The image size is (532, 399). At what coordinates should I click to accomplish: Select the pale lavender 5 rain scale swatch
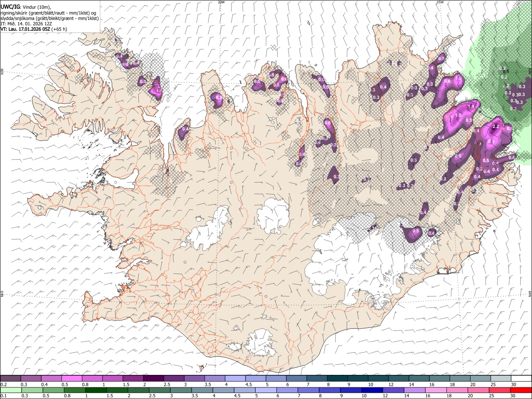(x=266, y=390)
